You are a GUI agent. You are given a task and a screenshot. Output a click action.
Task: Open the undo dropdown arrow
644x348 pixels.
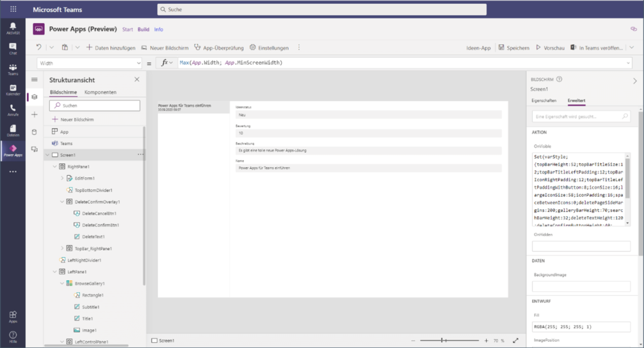(52, 47)
